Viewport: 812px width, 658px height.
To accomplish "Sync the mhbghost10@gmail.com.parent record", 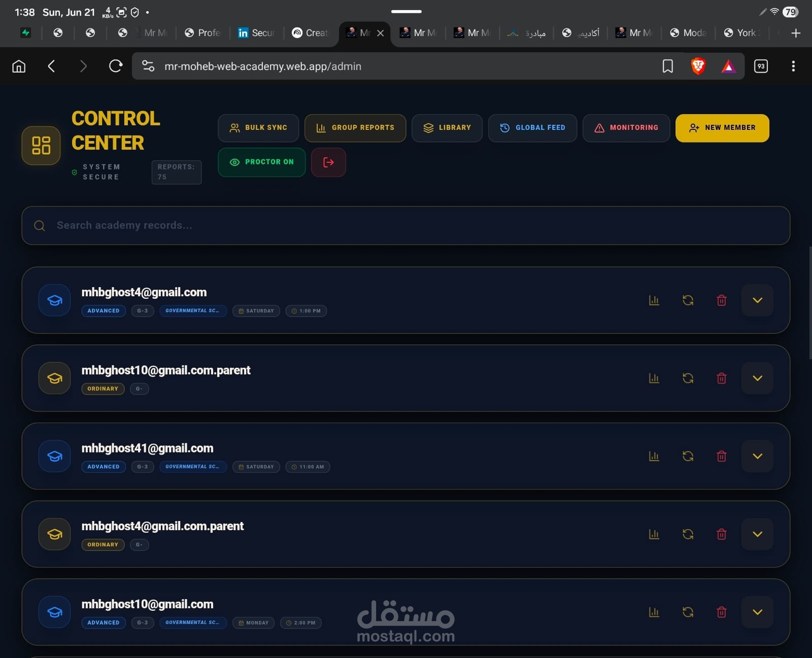I will [688, 378].
